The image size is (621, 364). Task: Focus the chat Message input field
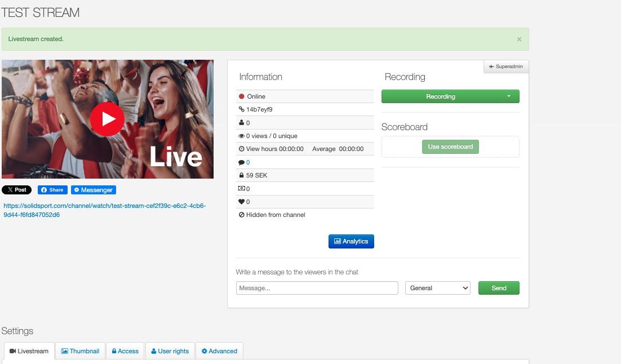[x=317, y=288]
